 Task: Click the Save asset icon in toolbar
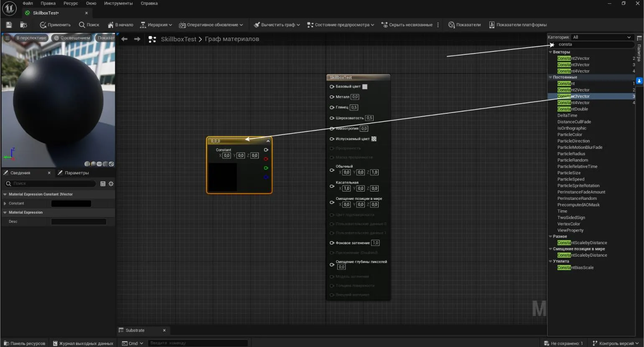click(x=9, y=25)
